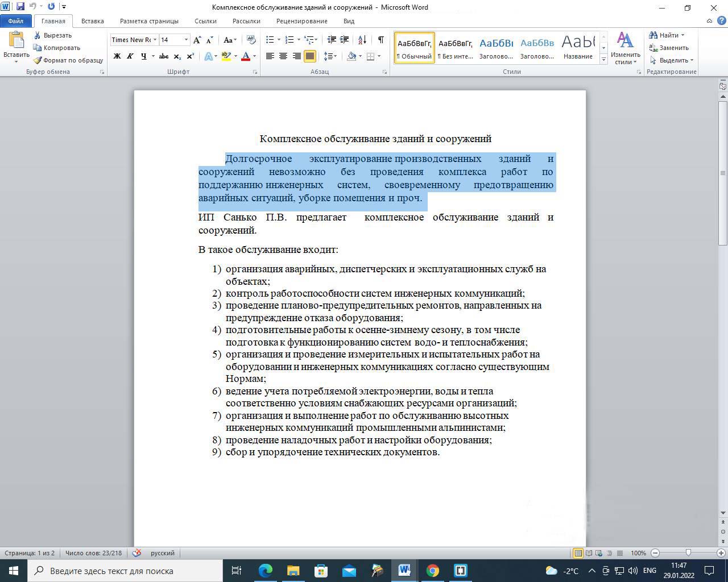Apply strikethrough formatting icon
Viewport: 728px width, 582px height.
coord(164,56)
